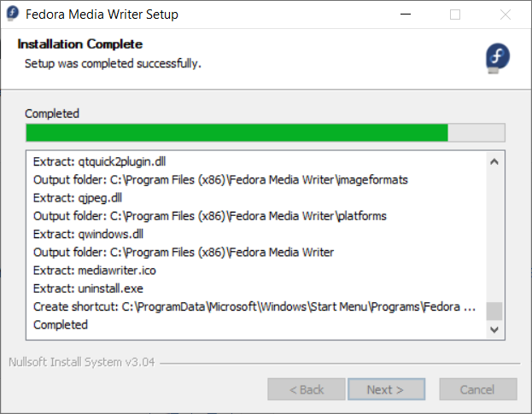Select the 'Extract: qjpeg.dll' log entry
The height and width of the screenshot is (414, 532).
click(78, 198)
